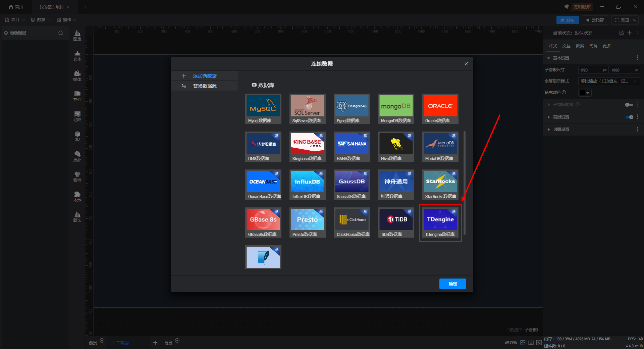Open 定制服务 custom service link
The width and height of the screenshot is (644, 349).
[x=582, y=7]
